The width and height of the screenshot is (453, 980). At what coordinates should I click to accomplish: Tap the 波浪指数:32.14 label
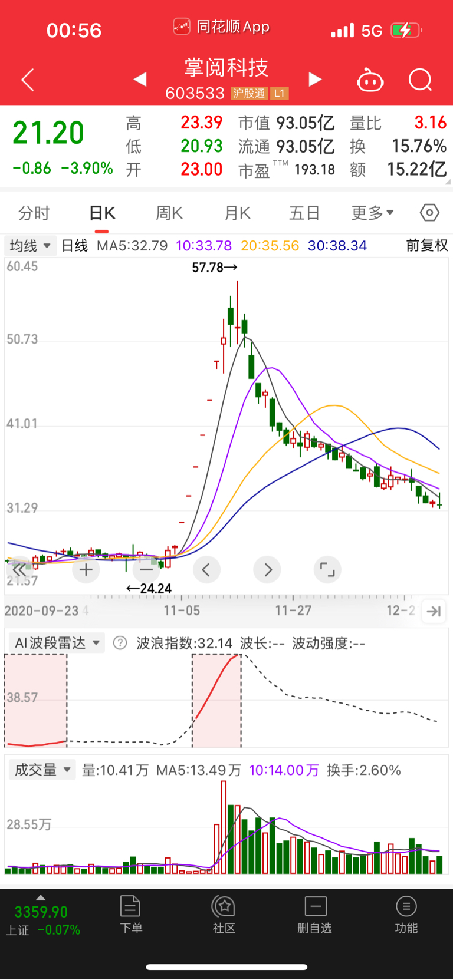[185, 643]
